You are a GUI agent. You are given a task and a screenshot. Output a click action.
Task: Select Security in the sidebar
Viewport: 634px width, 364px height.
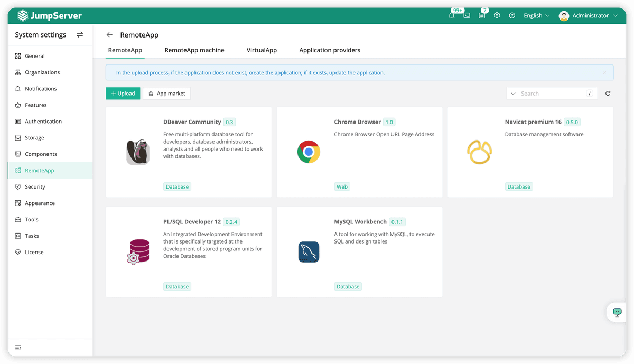36,186
